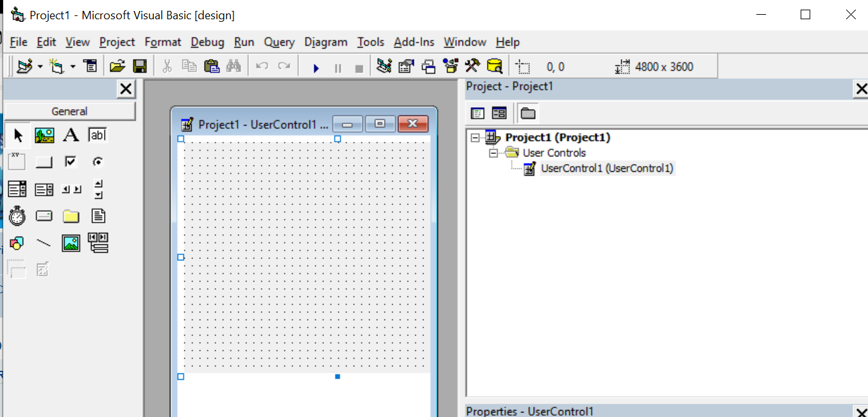Select Project1 (Project1) root tree item
Image resolution: width=868 pixels, height=417 pixels.
(x=557, y=137)
